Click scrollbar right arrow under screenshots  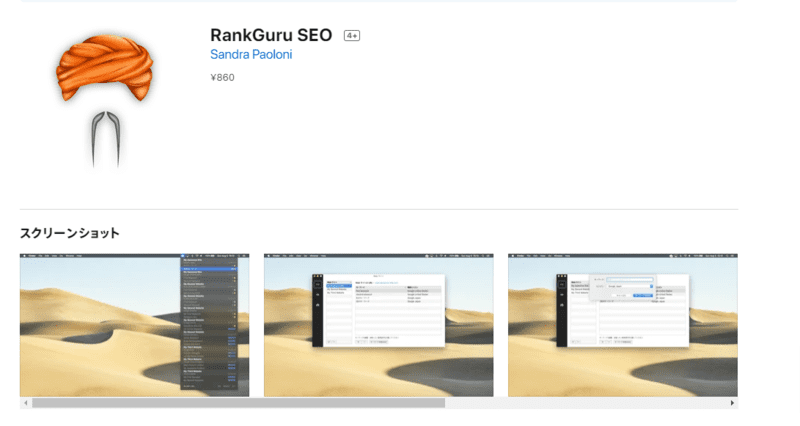coord(732,403)
